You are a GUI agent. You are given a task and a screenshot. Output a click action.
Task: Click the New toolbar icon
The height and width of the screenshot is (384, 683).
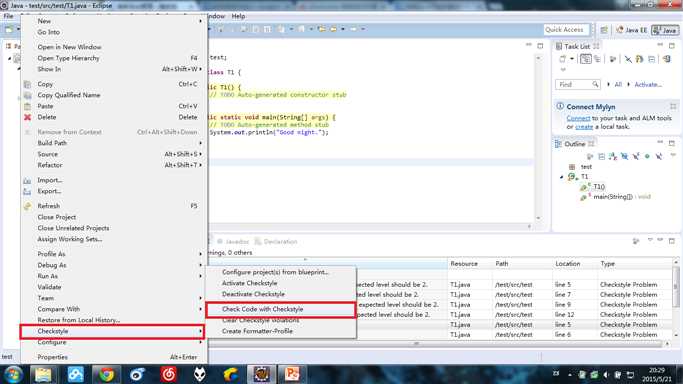9,30
